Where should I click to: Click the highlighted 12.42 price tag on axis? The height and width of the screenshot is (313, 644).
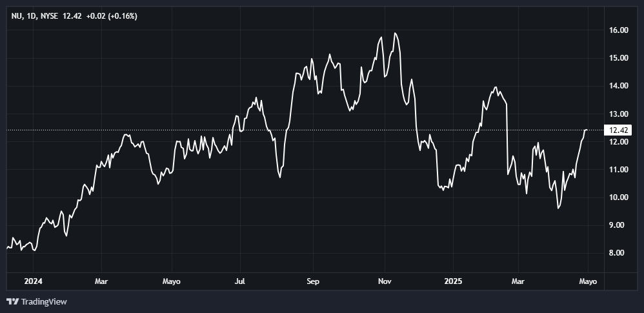[x=619, y=130]
